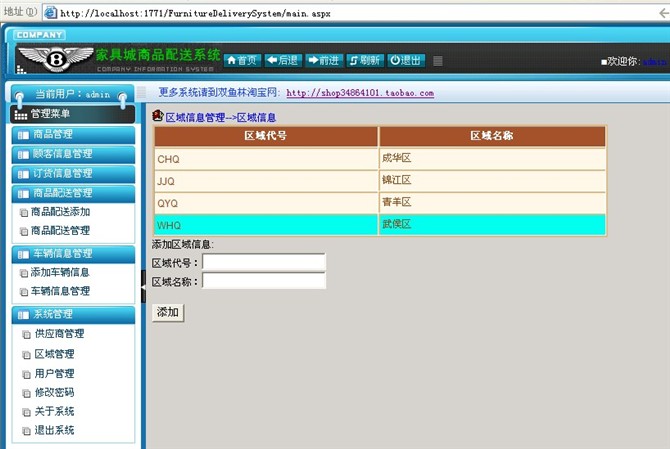Click the Internet Explorer page icon in address bar
670x449 pixels.
pyautogui.click(x=50, y=13)
